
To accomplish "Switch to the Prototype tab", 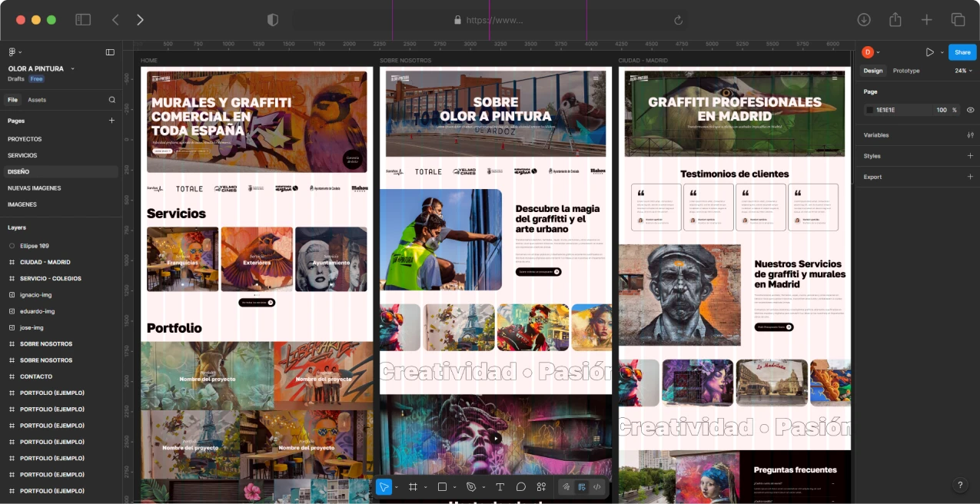I will tap(906, 71).
